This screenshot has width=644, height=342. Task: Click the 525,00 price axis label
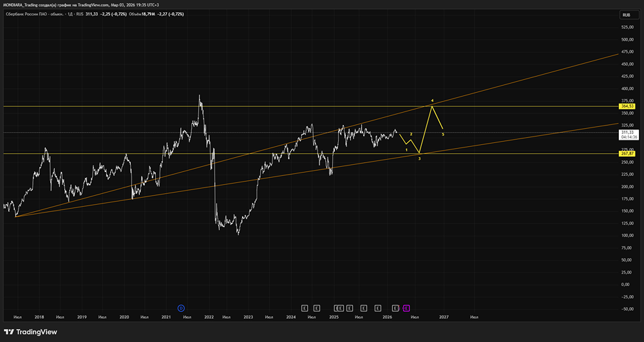(x=627, y=27)
